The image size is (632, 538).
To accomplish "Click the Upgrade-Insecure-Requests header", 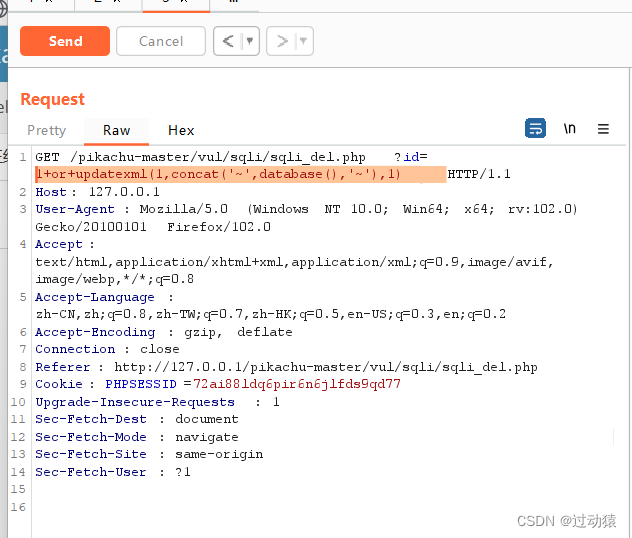I will pos(135,402).
